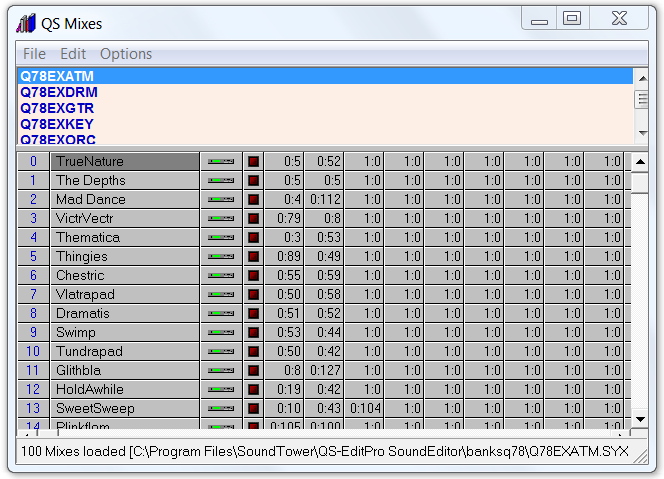Viewport: 664px width, 479px height.
Task: Click the green send icon for Glithbla
Action: (x=221, y=370)
